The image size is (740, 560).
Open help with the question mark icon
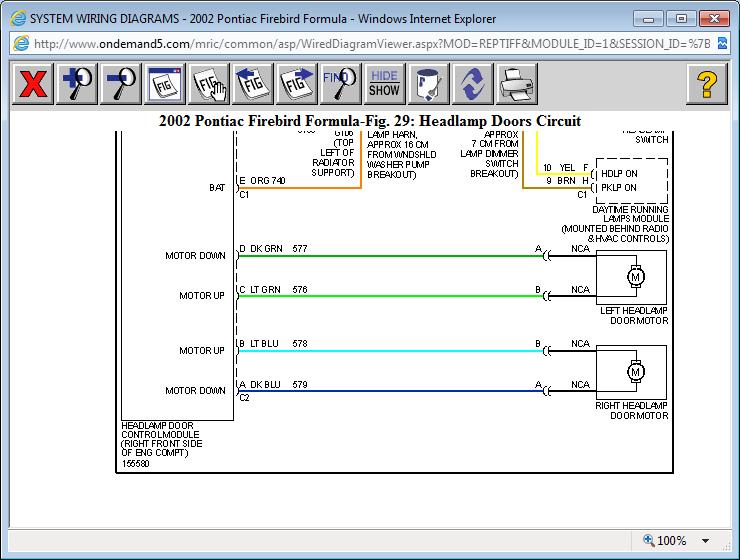click(706, 84)
